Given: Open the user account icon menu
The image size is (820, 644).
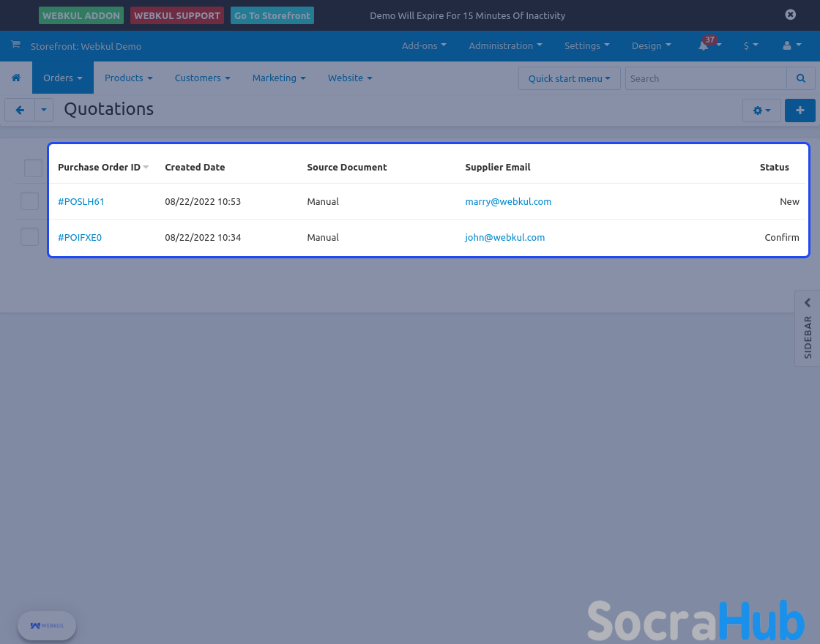Looking at the screenshot, I should point(791,45).
